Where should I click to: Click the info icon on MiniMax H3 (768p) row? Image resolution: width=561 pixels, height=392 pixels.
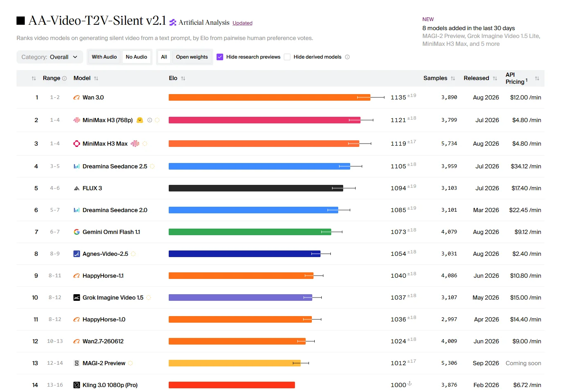[150, 120]
